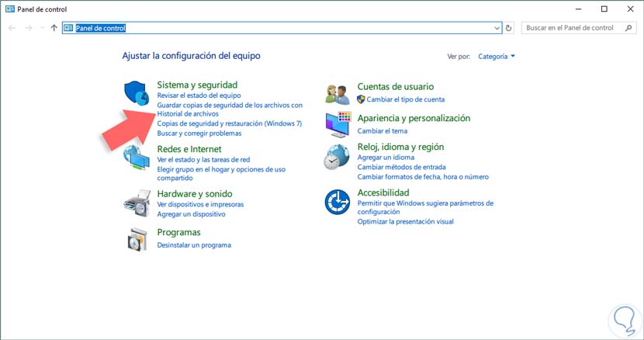Maximize the Panel de control window
This screenshot has width=644, height=340.
click(x=604, y=9)
